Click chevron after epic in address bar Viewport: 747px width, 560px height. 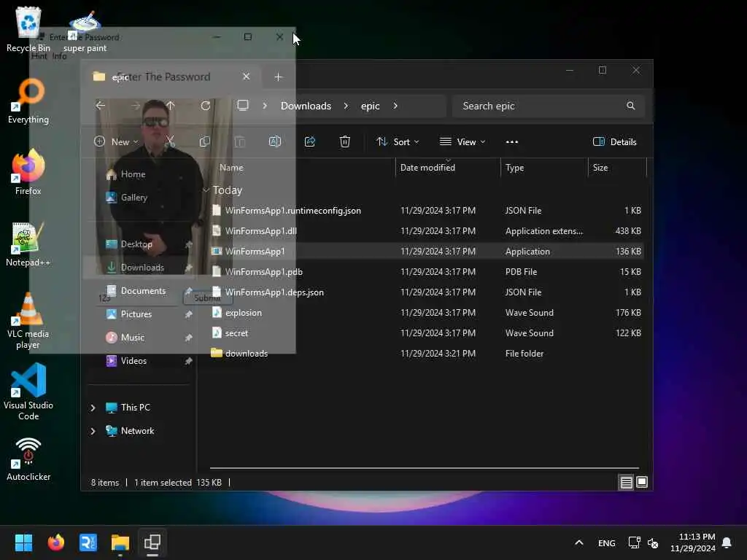click(x=395, y=106)
